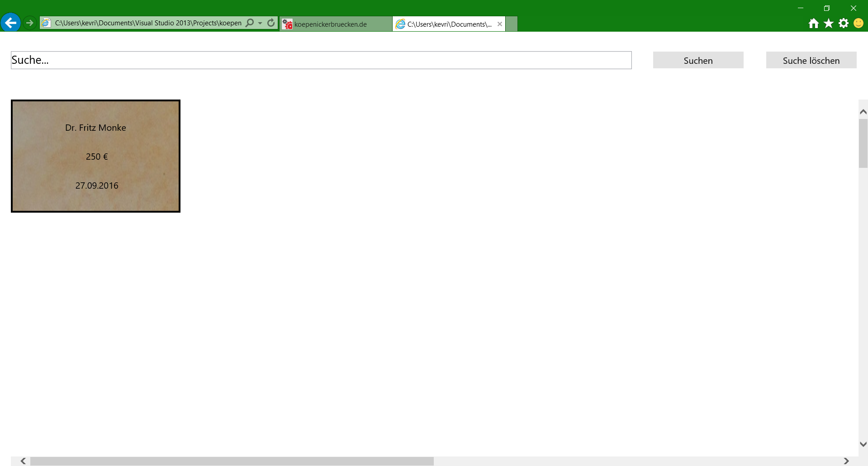Select the C:\Users\kevri\Documents tab
Screen dimensions: 868x466
[449, 24]
